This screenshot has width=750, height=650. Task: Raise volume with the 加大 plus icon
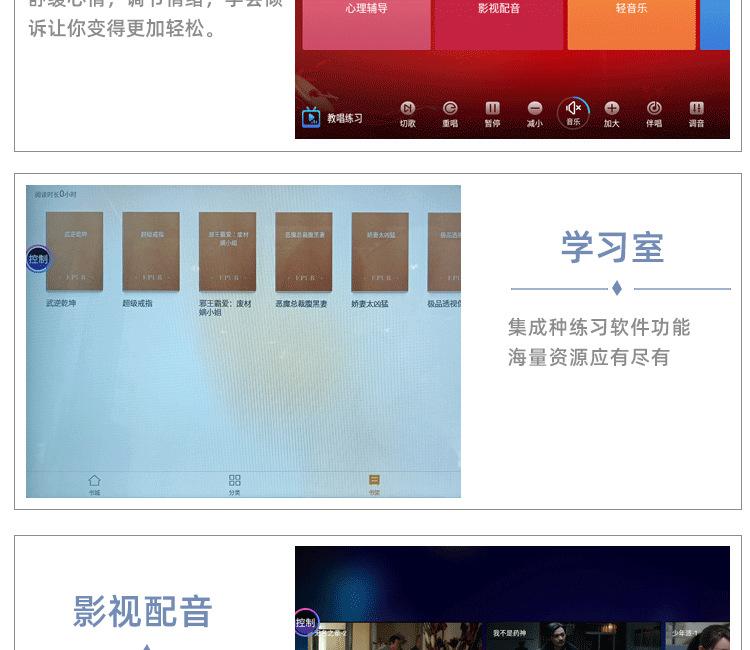611,108
